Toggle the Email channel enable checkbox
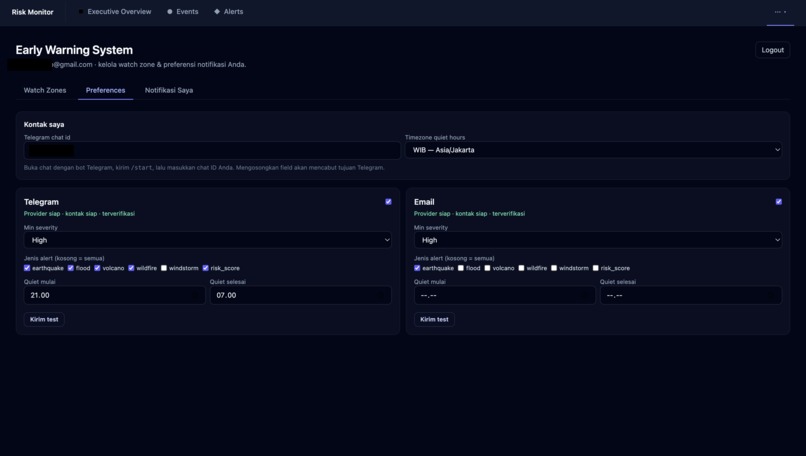806x456 pixels. (778, 202)
